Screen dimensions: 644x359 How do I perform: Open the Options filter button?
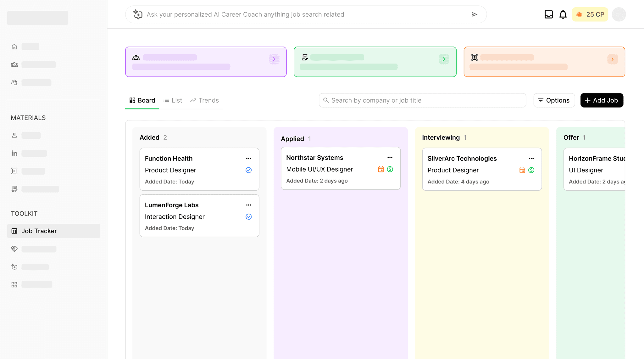(554, 100)
